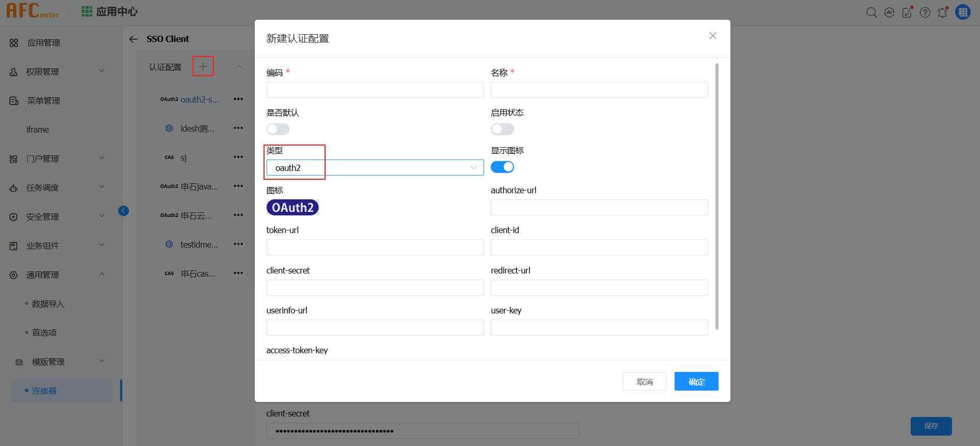980x446 pixels.
Task: Click the 确定 button to confirm
Action: click(x=696, y=381)
